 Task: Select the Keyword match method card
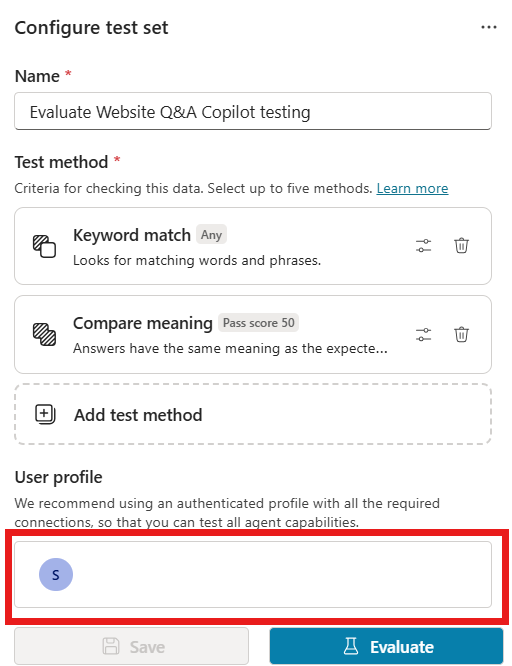(x=253, y=246)
